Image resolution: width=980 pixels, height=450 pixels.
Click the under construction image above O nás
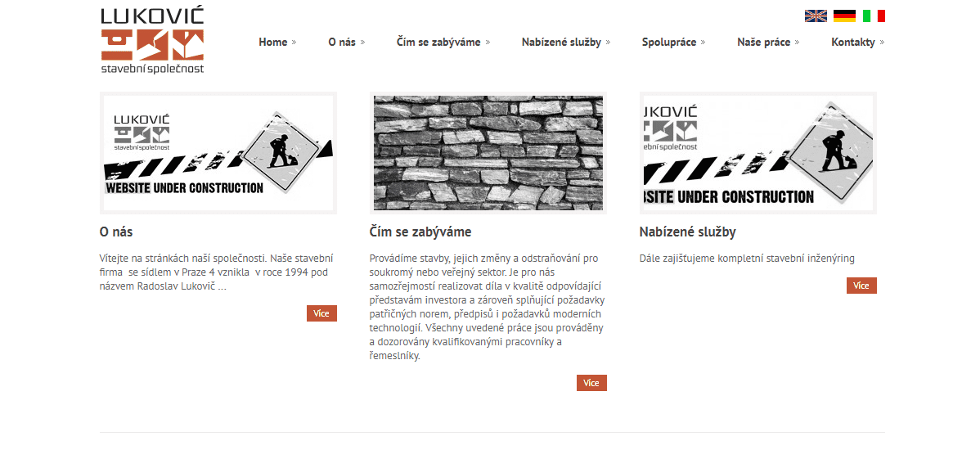218,153
